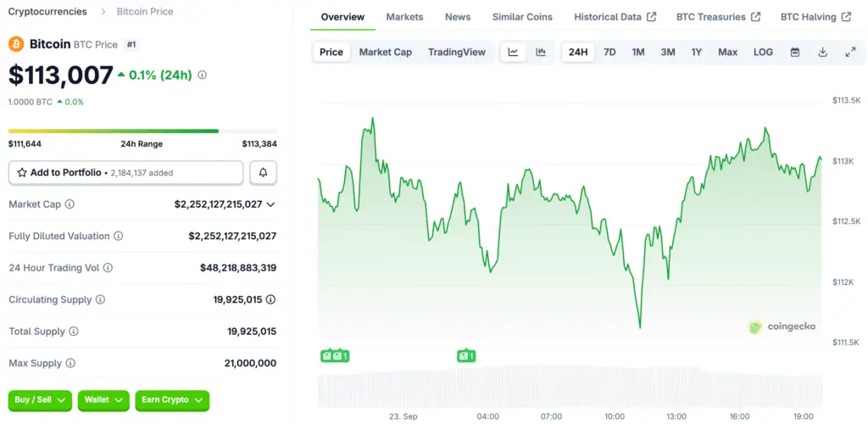Expand the Market Cap value chevron

point(270,204)
